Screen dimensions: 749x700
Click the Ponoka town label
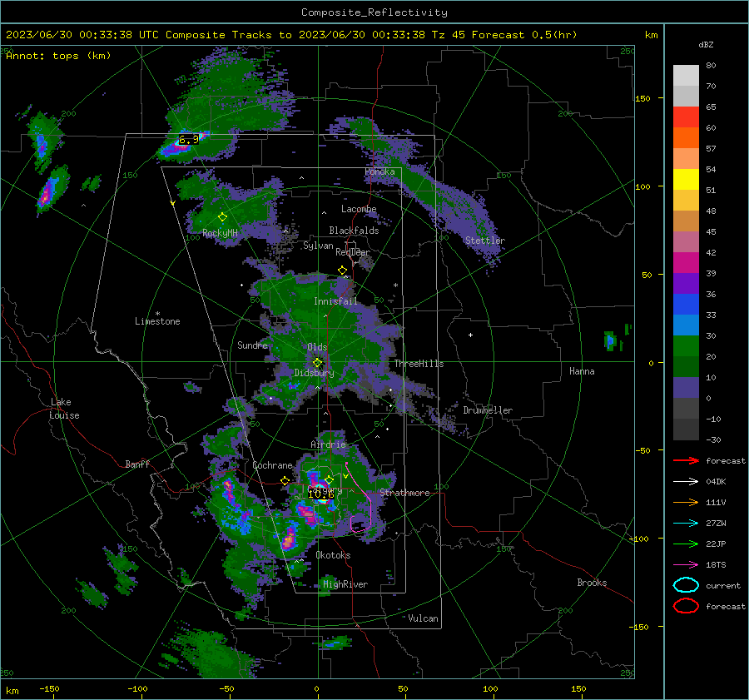point(379,171)
